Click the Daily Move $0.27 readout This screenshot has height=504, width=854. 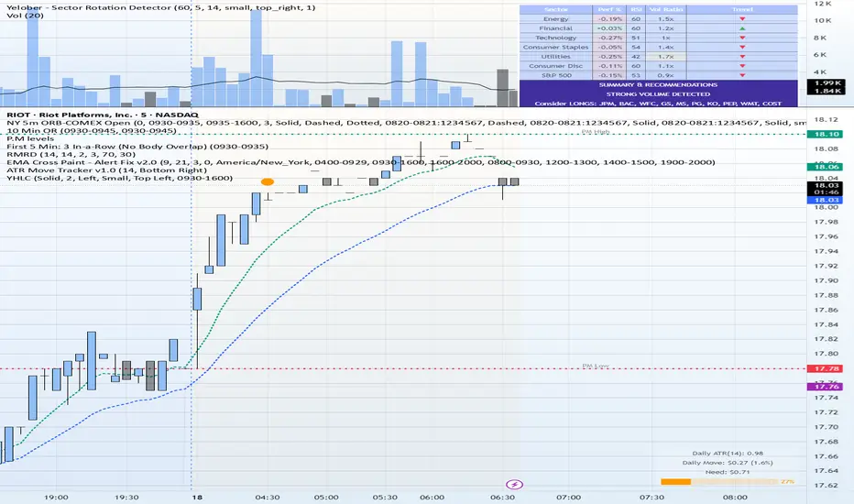point(728,463)
